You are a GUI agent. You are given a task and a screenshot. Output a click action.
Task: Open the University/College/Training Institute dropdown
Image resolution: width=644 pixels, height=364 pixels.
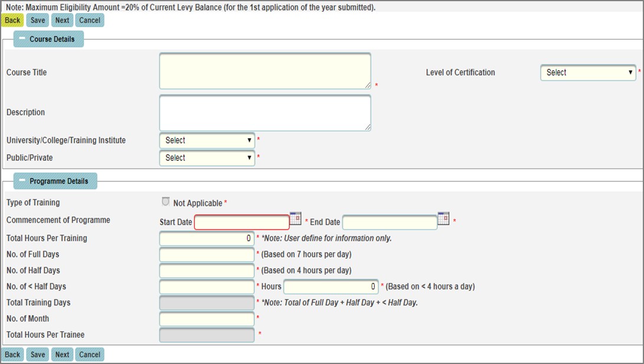coord(207,140)
